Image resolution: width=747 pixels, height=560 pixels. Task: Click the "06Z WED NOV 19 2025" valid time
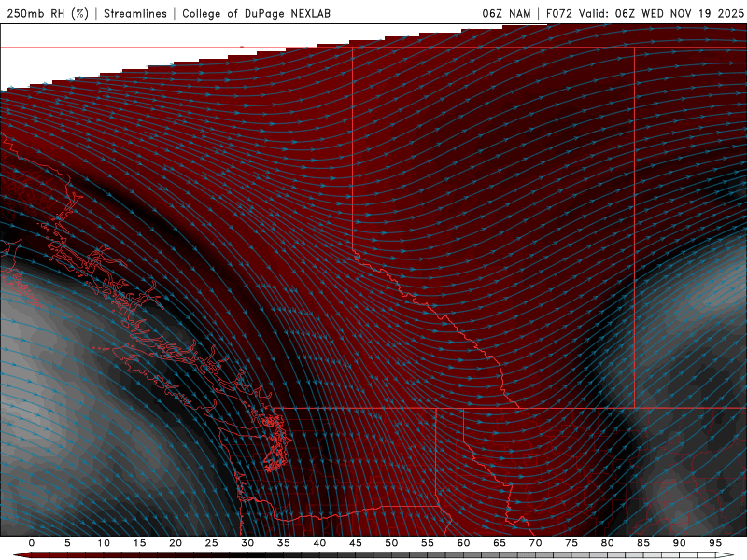coord(680,13)
